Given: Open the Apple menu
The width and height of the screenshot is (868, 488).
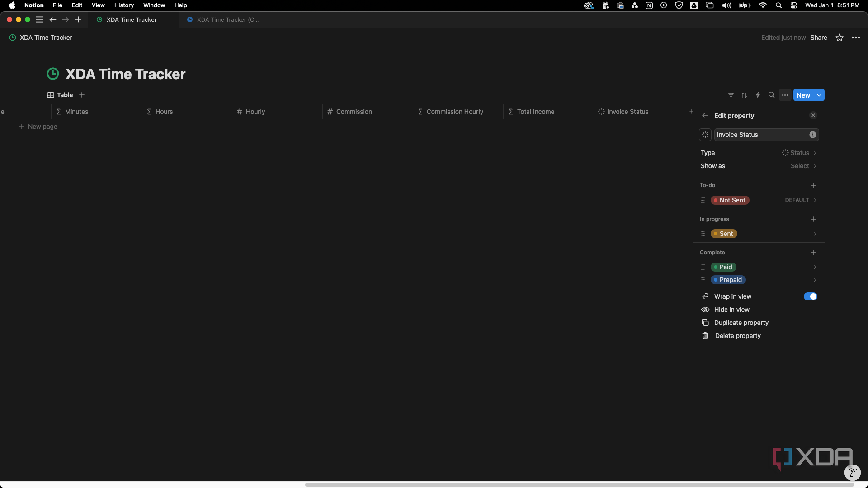Looking at the screenshot, I should [12, 5].
